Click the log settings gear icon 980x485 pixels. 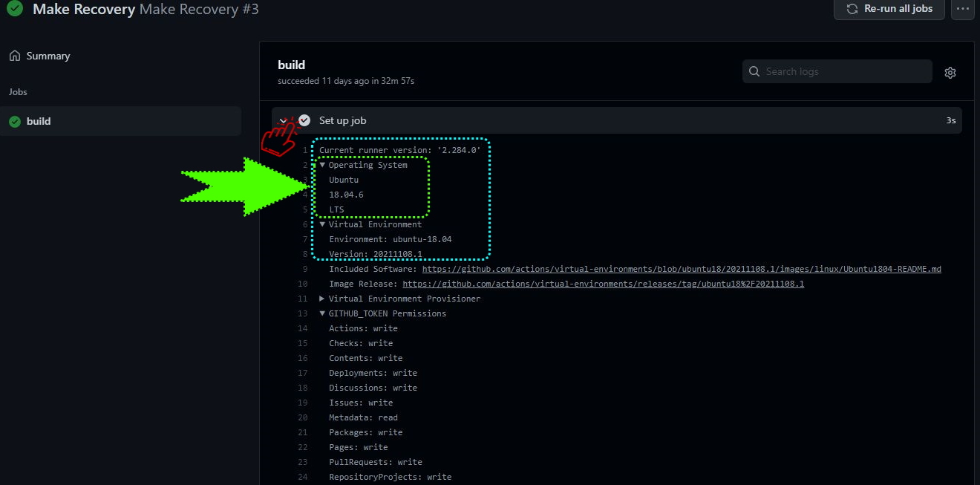950,72
